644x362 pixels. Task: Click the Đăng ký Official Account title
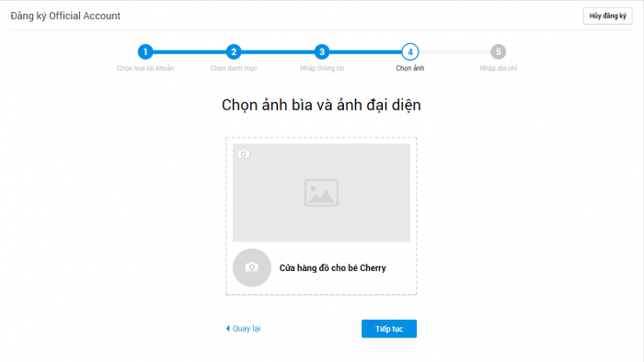[65, 16]
